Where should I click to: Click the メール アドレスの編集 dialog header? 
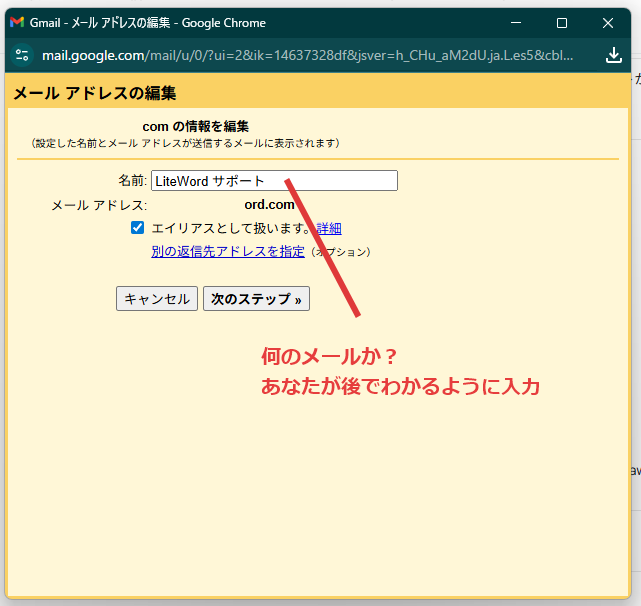click(95, 94)
